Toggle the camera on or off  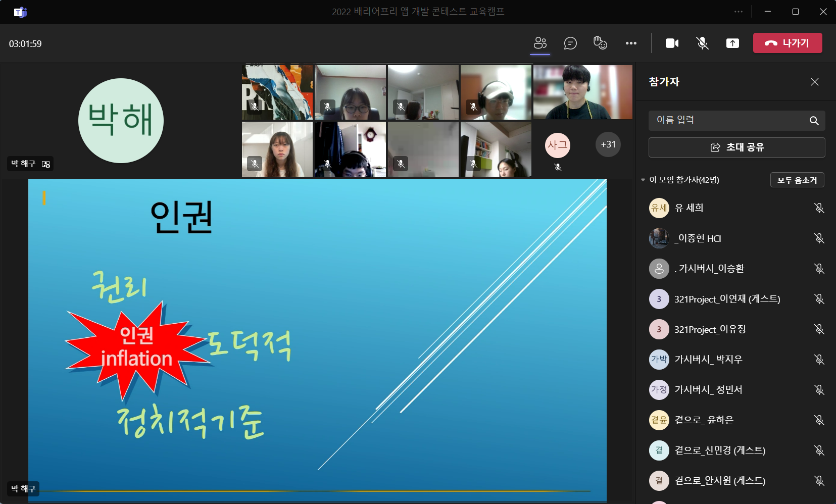coord(672,43)
